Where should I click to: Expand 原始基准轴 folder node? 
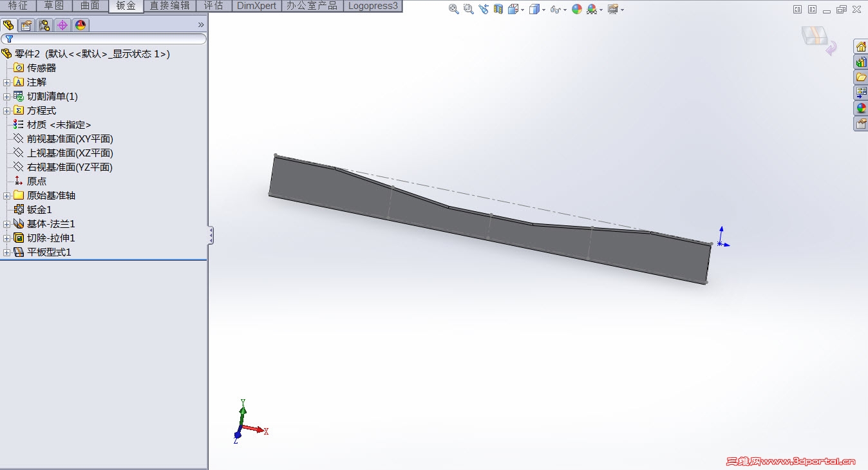tap(6, 196)
